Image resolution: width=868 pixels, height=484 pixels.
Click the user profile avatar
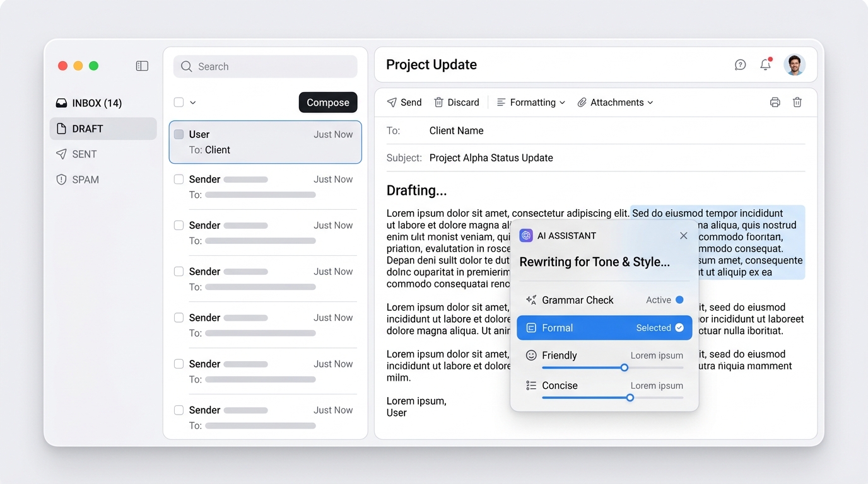pos(795,65)
